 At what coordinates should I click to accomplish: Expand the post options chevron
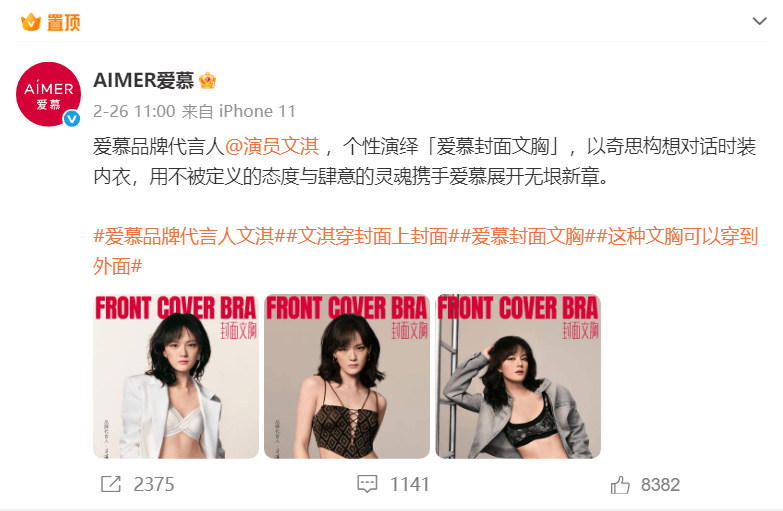pos(760,21)
